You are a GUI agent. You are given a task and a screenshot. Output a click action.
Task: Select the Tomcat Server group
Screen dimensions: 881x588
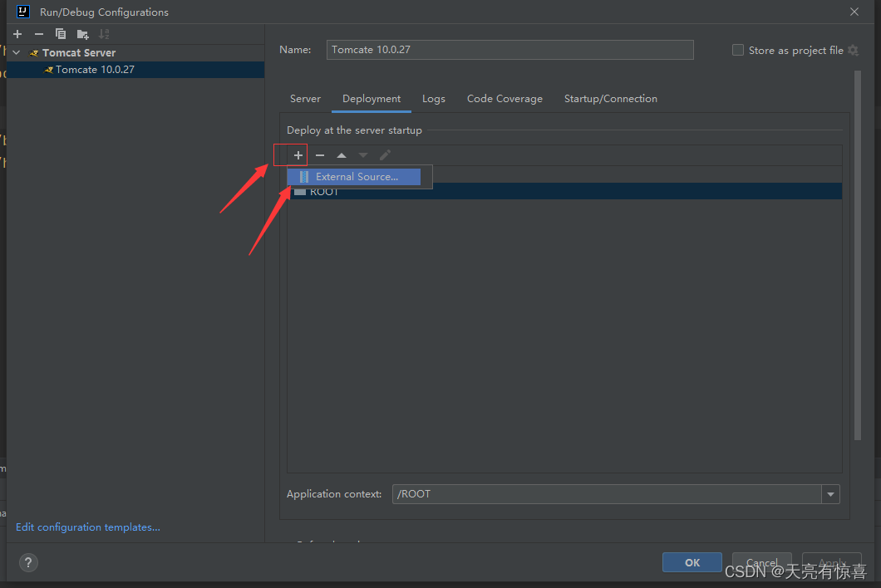79,53
